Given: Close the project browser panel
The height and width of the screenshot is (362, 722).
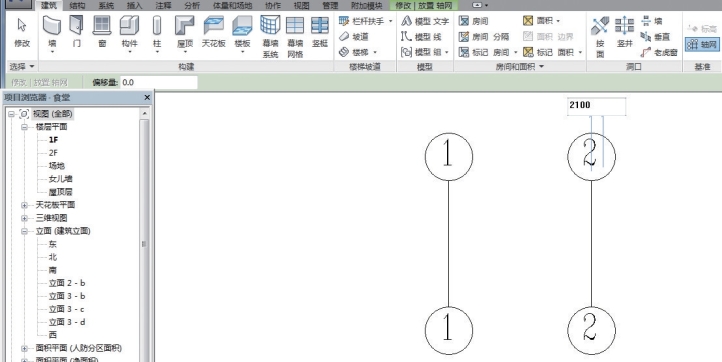Looking at the screenshot, I should point(147,98).
